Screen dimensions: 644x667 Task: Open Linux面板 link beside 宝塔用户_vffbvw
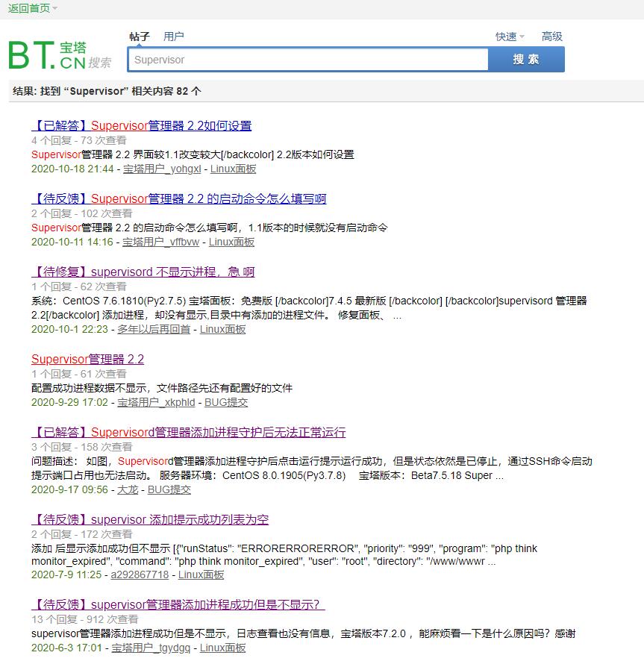coord(231,242)
